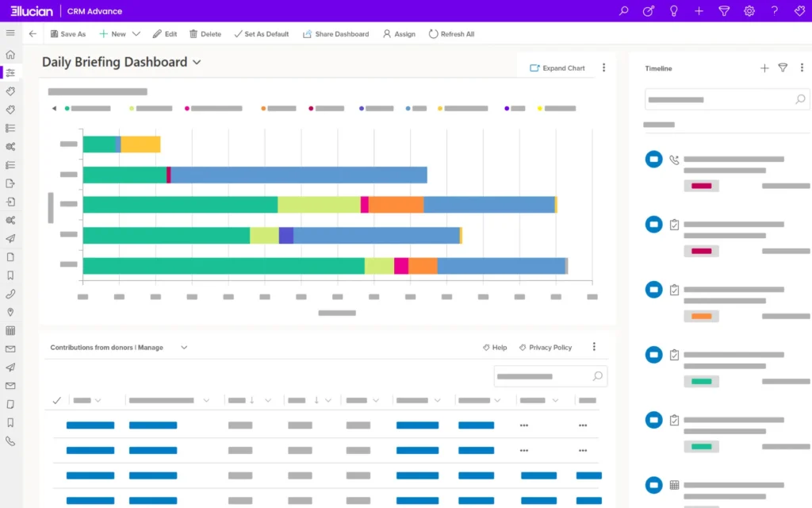
Task: Click the Expand Chart button
Action: tap(557, 68)
